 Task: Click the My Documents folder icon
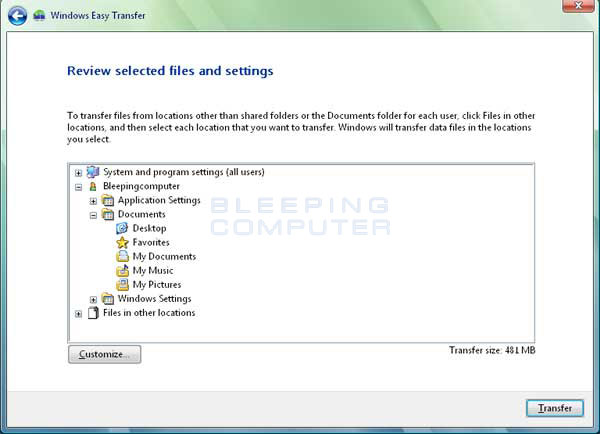point(122,256)
